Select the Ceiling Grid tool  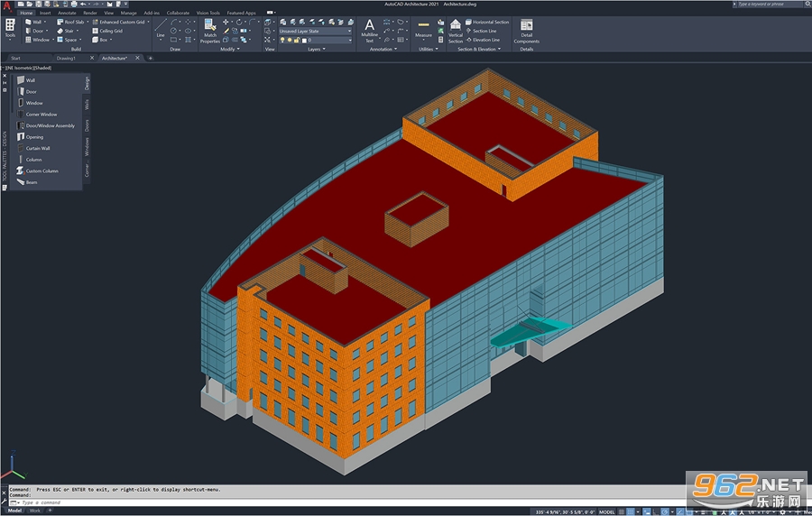[x=107, y=31]
